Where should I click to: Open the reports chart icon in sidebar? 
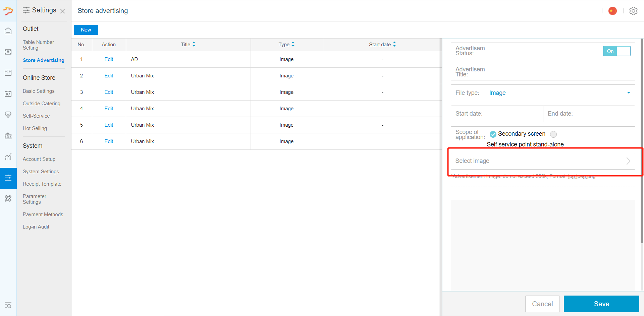point(8,156)
